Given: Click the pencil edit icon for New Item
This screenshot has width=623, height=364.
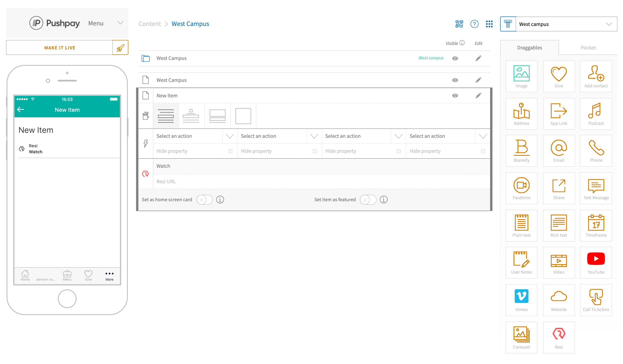Looking at the screenshot, I should coord(478,96).
